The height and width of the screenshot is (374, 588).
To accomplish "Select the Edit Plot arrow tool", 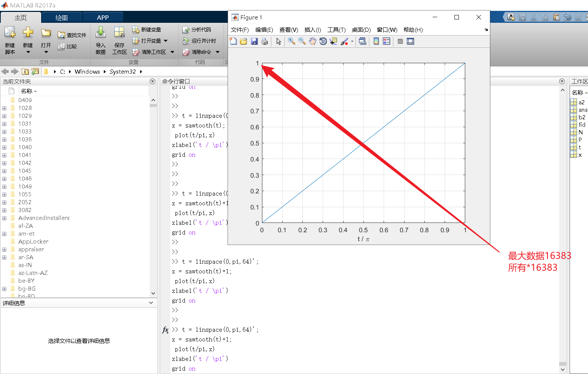I will pyautogui.click(x=278, y=42).
